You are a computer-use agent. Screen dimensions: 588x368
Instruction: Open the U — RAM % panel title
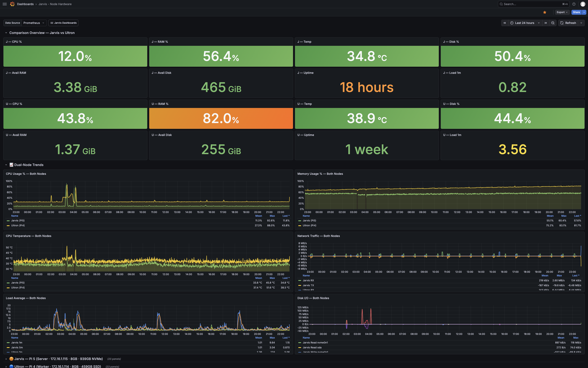click(x=160, y=104)
